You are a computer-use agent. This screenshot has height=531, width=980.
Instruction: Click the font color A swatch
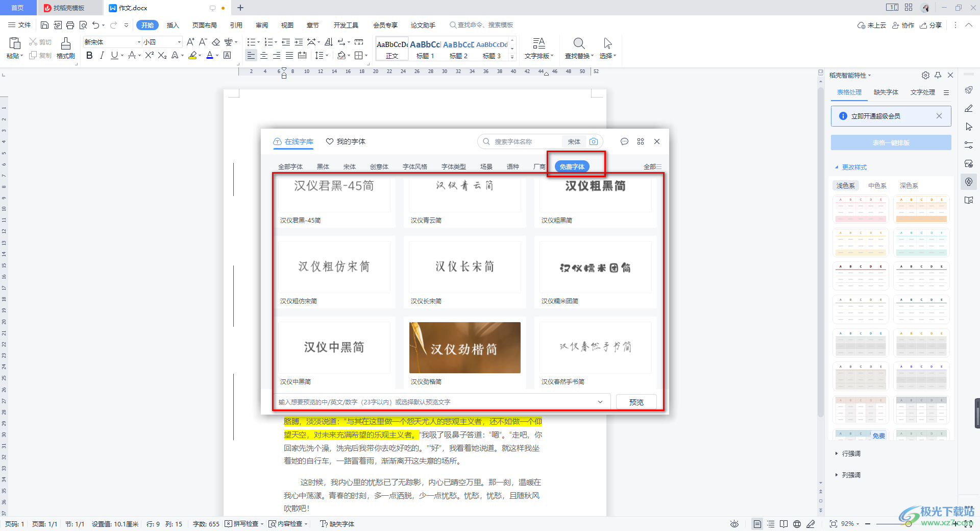click(210, 55)
